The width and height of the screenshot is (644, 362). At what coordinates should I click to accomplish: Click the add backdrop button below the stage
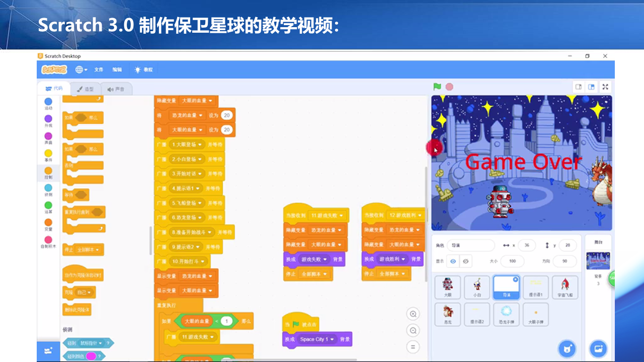click(x=598, y=348)
